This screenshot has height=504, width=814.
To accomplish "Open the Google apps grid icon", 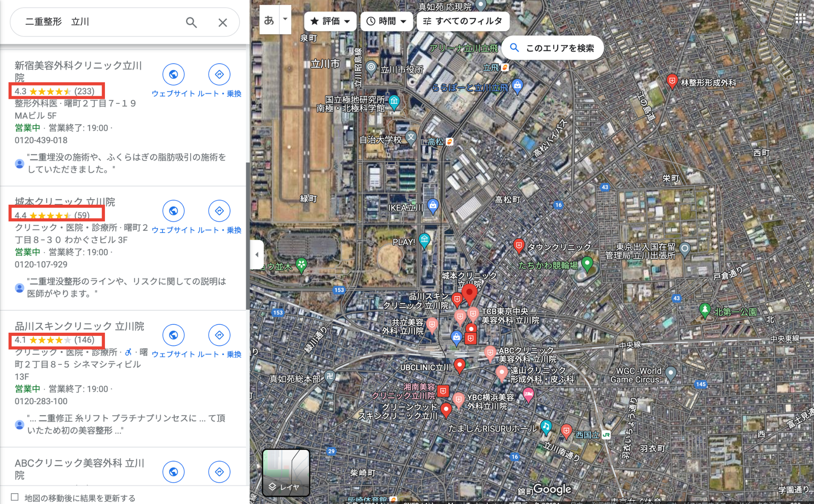I will tap(800, 18).
